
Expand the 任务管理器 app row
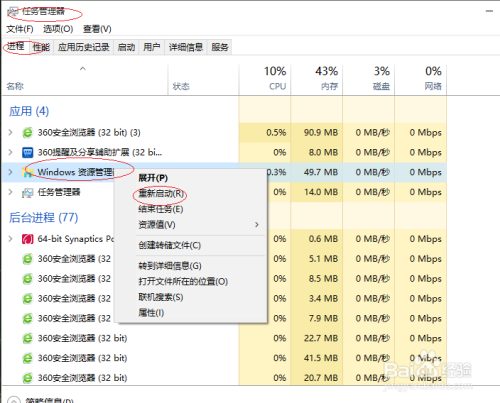pyautogui.click(x=10, y=192)
